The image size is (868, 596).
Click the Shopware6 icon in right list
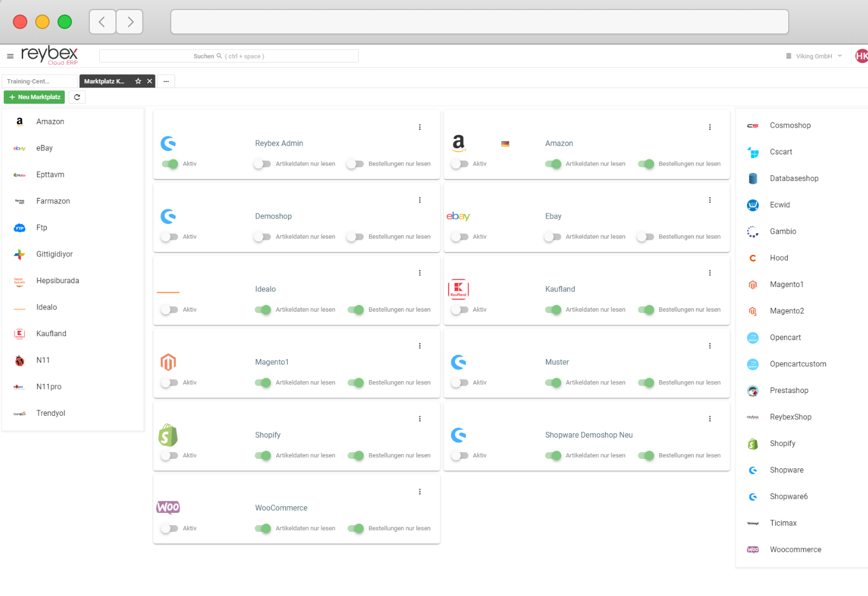point(753,497)
